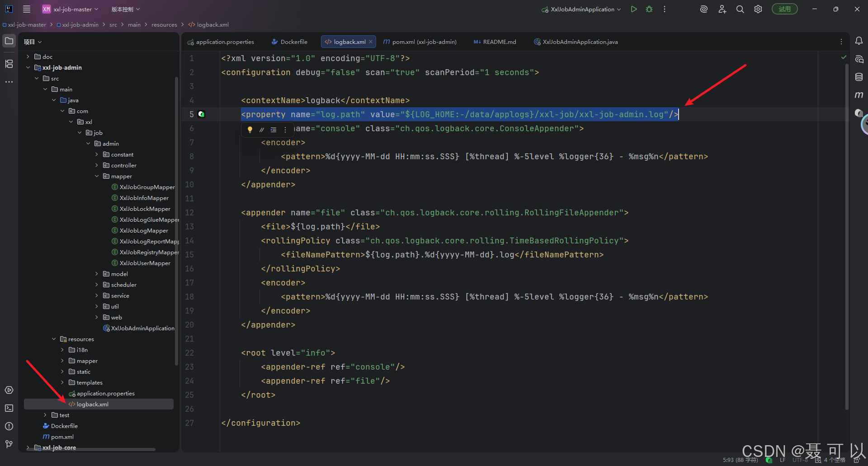
Task: Switch to pom.xml (xxl-job-admin) tab
Action: pyautogui.click(x=420, y=42)
